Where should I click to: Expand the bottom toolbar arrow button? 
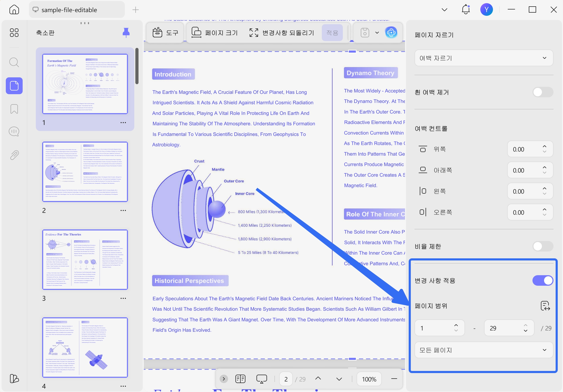coord(224,379)
